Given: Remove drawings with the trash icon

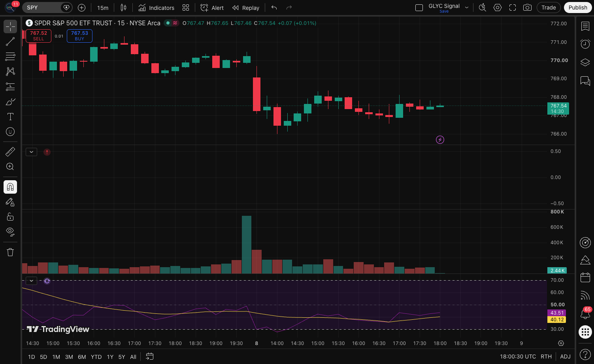Looking at the screenshot, I should 10,252.
